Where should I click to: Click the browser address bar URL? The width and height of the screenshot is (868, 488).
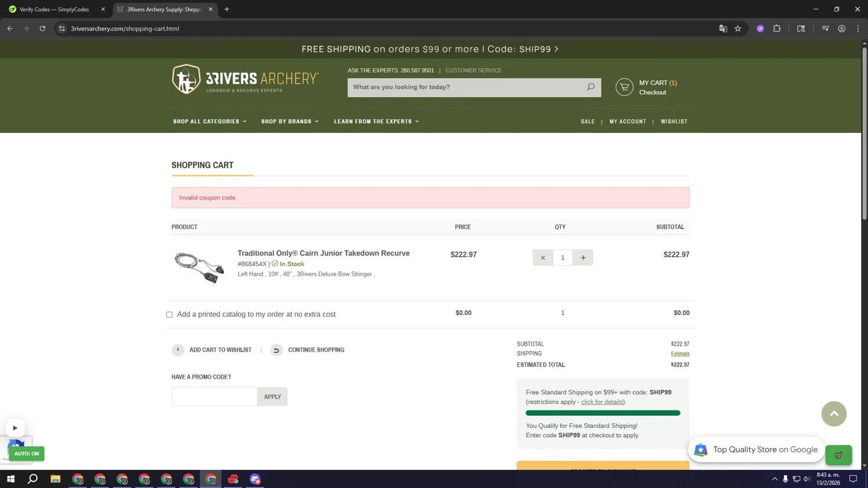(125, 28)
